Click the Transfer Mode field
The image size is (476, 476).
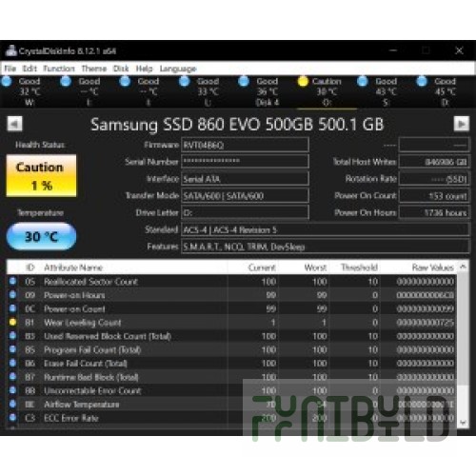coord(245,196)
